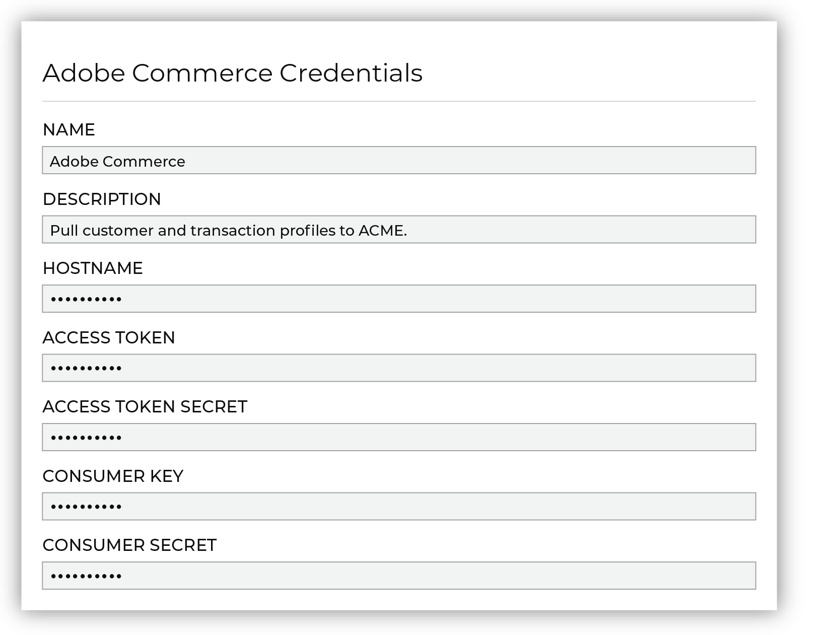
Task: Click the word 'transaction' in the description
Action: tap(233, 231)
